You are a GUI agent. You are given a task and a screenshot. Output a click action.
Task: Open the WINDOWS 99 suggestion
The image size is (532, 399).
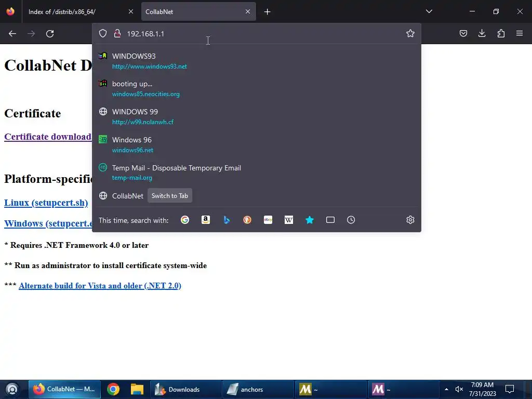point(257,116)
